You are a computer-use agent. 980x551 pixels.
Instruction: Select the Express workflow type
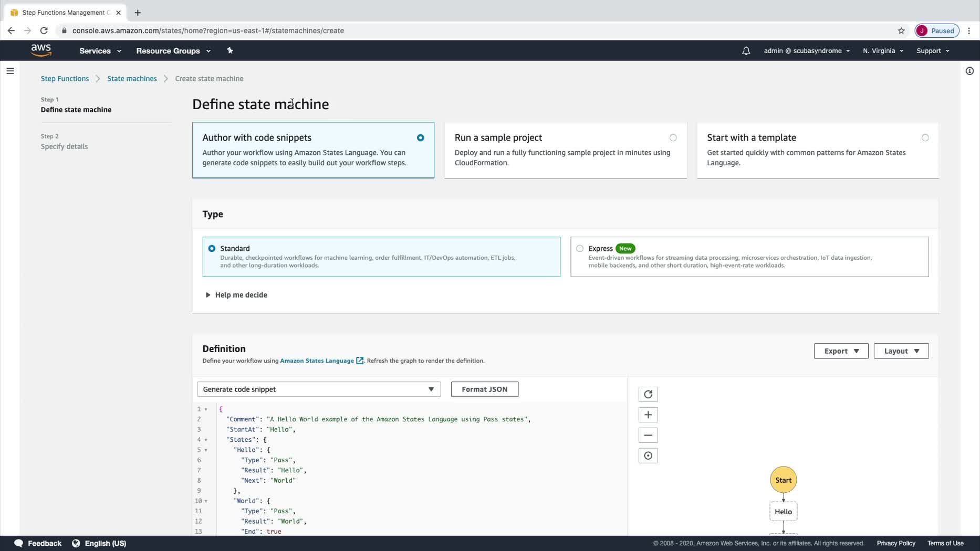click(x=580, y=249)
